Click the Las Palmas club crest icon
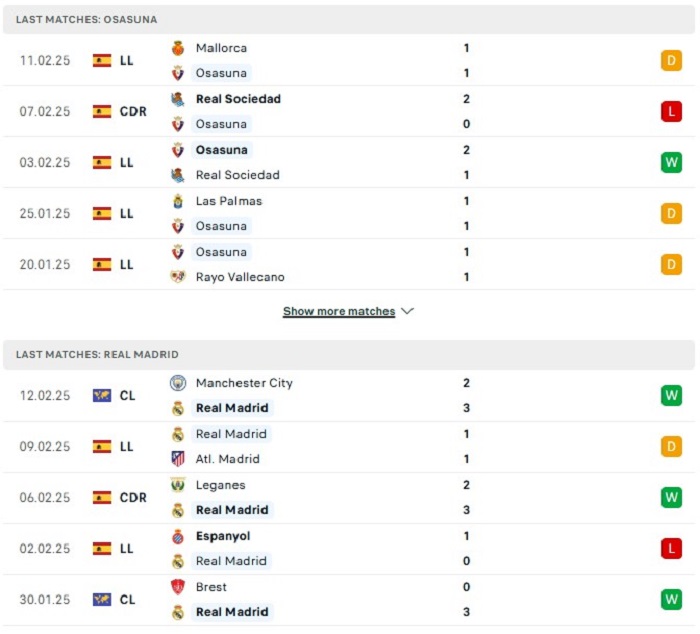The image size is (700, 634). (x=178, y=201)
